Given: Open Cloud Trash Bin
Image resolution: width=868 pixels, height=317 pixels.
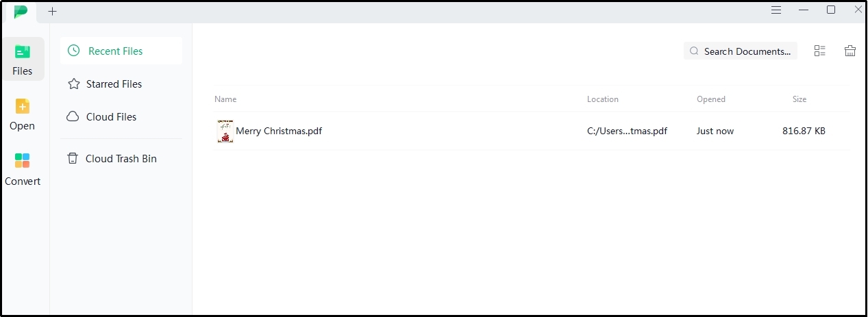Looking at the screenshot, I should point(121,159).
